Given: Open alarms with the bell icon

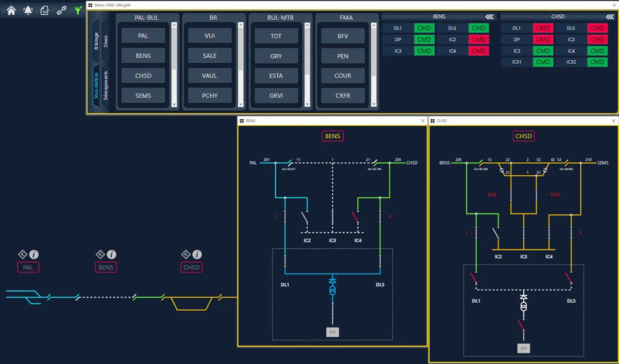Looking at the screenshot, I should (x=28, y=10).
